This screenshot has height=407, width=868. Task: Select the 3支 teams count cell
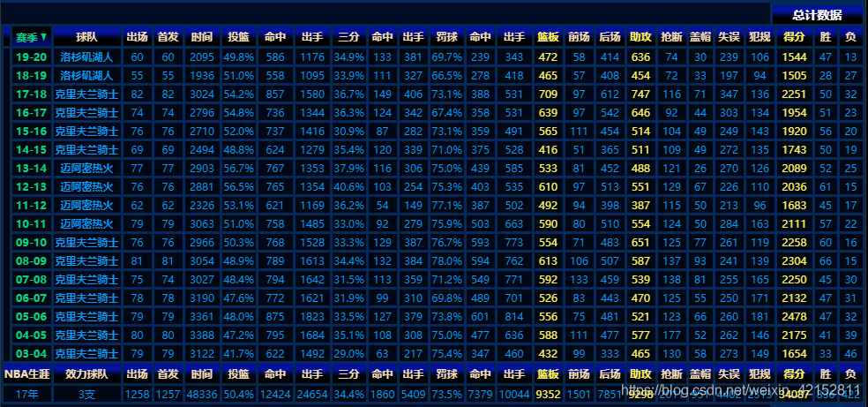click(87, 395)
